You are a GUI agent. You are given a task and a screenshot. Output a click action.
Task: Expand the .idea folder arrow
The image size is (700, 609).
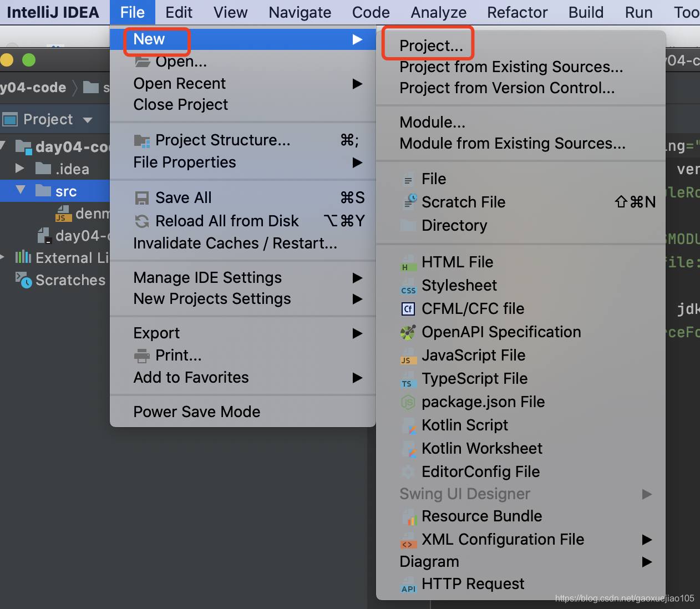(20, 168)
